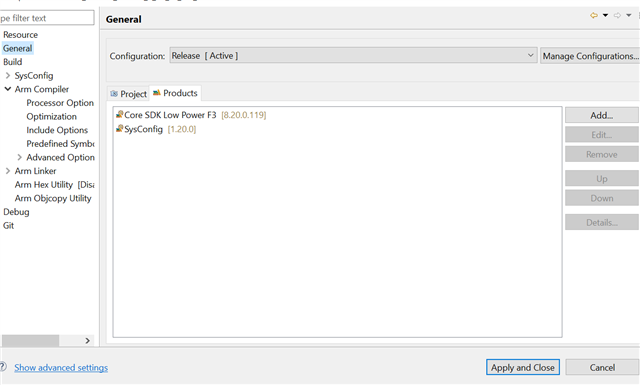The image size is (640, 385).
Task: Click the SysConfig product icon in list
Action: (120, 129)
